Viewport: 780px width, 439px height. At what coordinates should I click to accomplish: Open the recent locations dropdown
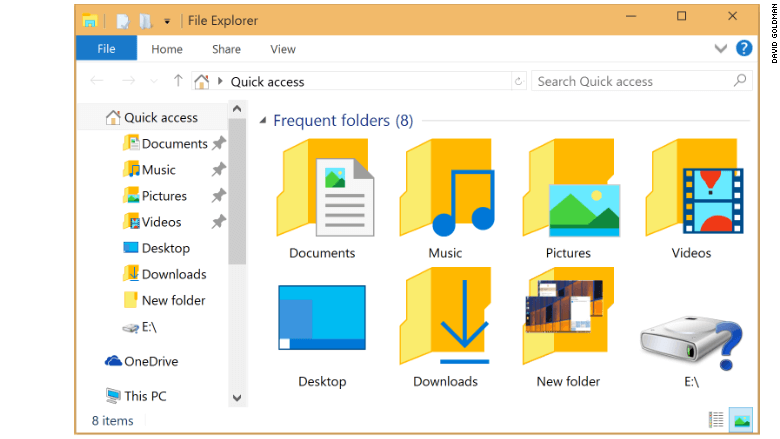coord(154,81)
